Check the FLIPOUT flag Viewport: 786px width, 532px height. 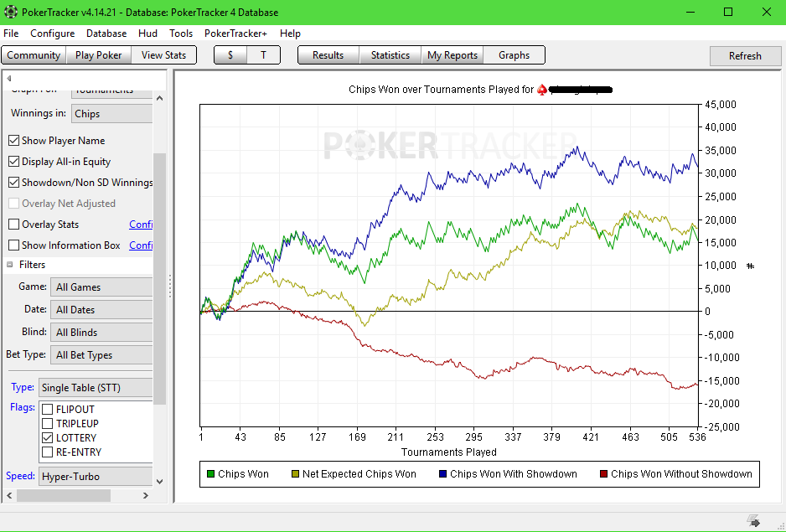tap(48, 409)
